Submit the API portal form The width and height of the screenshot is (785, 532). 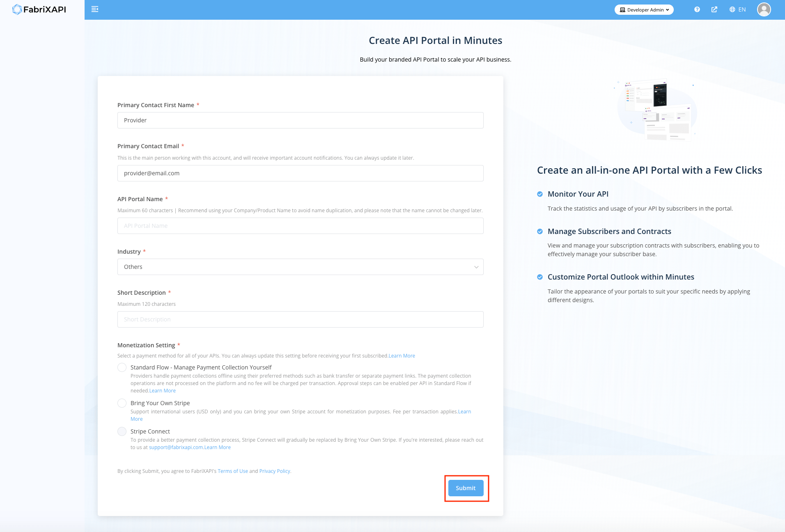466,488
